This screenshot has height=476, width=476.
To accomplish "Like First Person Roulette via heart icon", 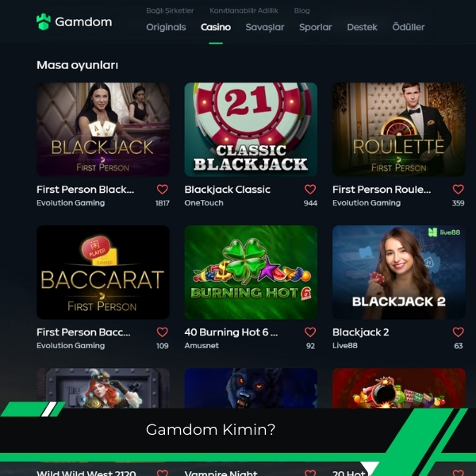I will [458, 189].
